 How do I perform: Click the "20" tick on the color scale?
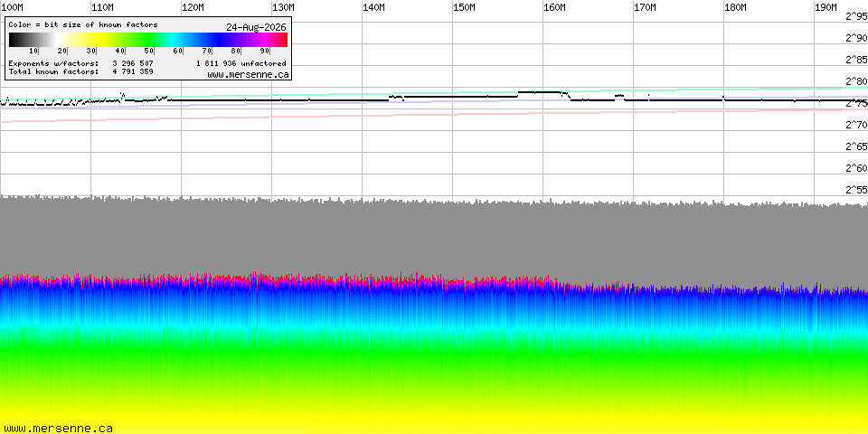pos(62,51)
